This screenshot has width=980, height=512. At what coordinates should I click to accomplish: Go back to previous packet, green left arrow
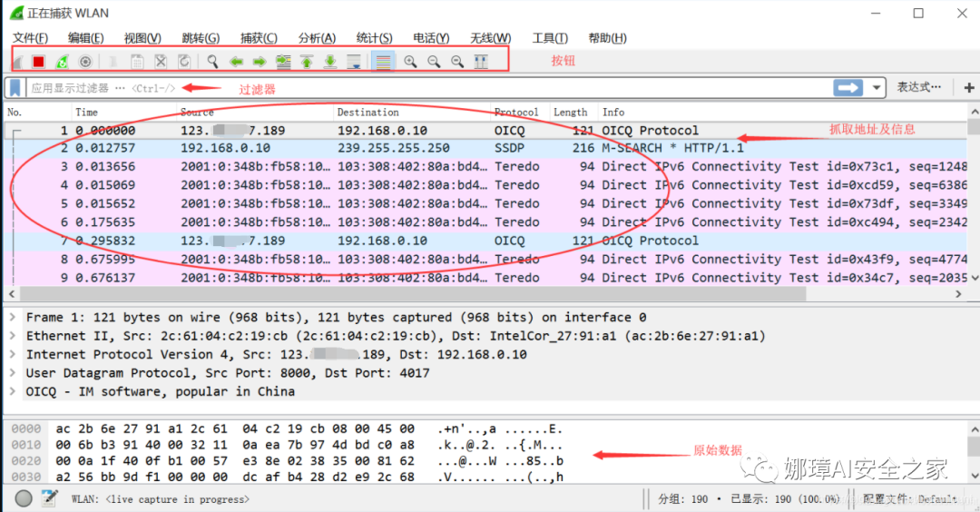(x=236, y=61)
